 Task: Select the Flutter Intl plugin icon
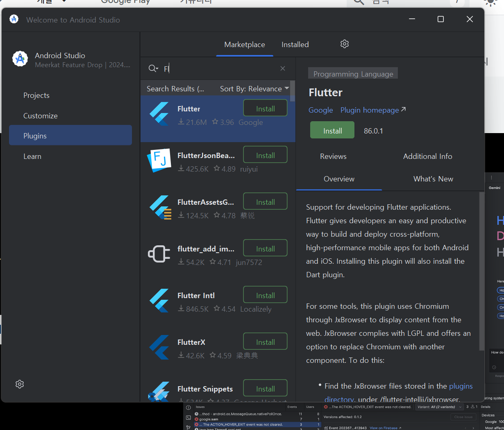click(x=159, y=301)
